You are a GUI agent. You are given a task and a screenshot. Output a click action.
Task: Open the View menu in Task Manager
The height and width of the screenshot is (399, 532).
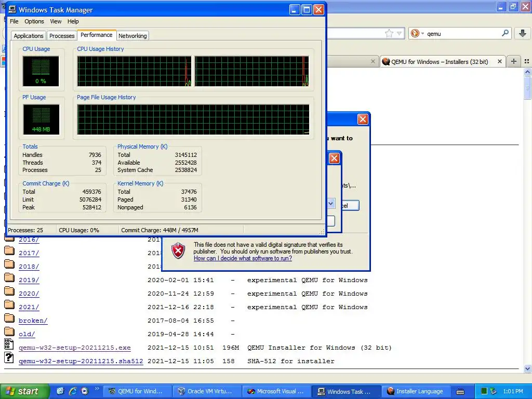tap(56, 21)
